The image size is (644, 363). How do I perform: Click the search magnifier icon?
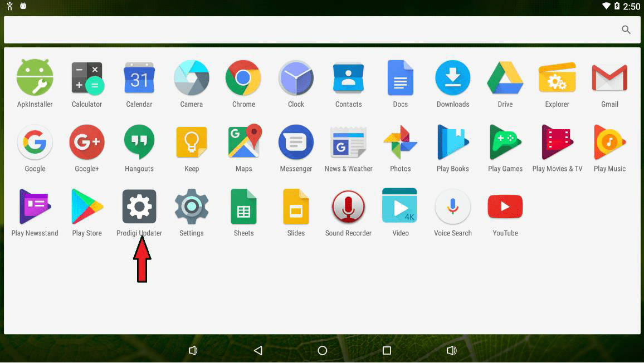[626, 30]
